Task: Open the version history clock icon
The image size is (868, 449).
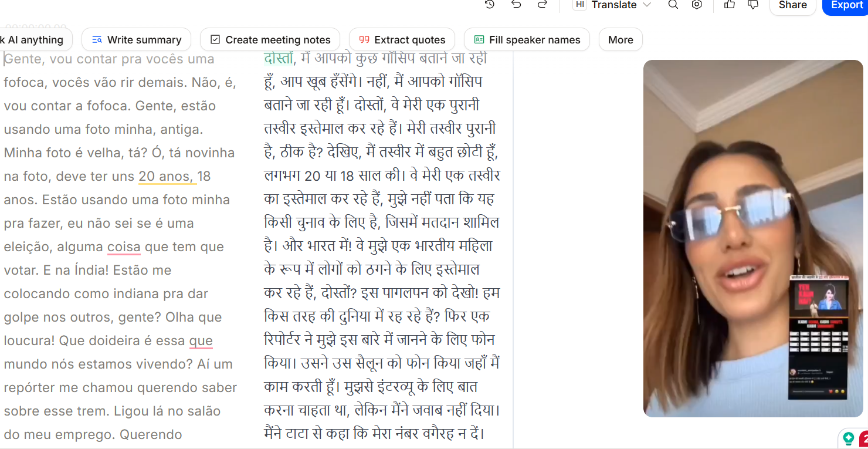Action: (x=490, y=5)
